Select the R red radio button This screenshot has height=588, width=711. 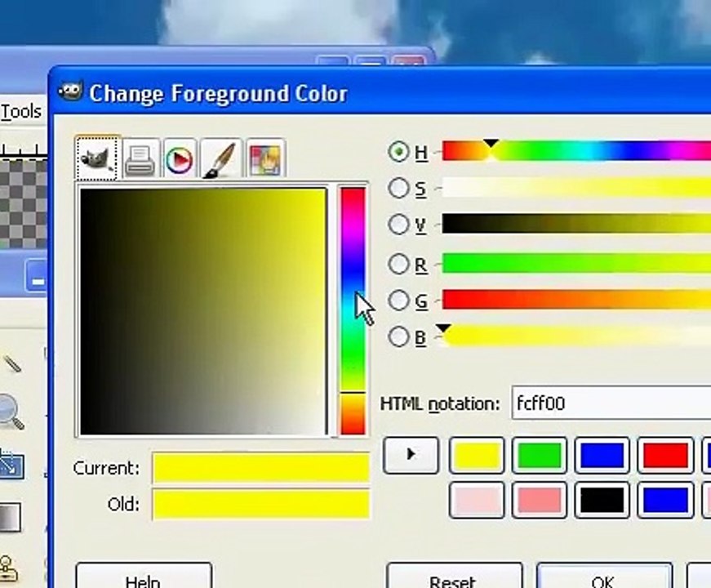pos(398,264)
